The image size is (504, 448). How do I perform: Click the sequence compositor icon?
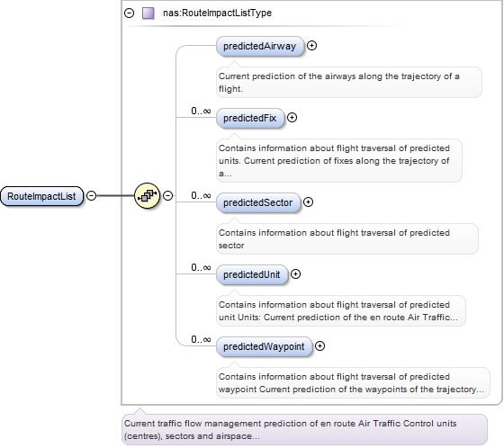point(147,195)
